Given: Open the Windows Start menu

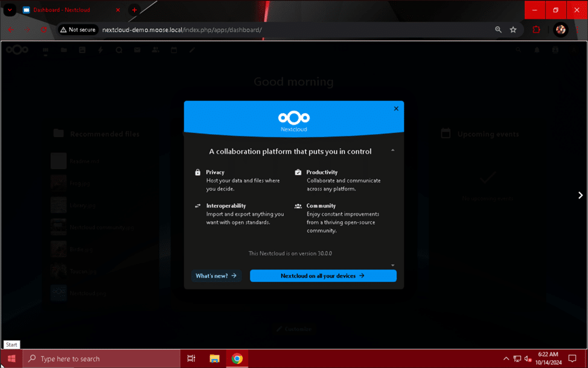Looking at the screenshot, I should pyautogui.click(x=11, y=358).
